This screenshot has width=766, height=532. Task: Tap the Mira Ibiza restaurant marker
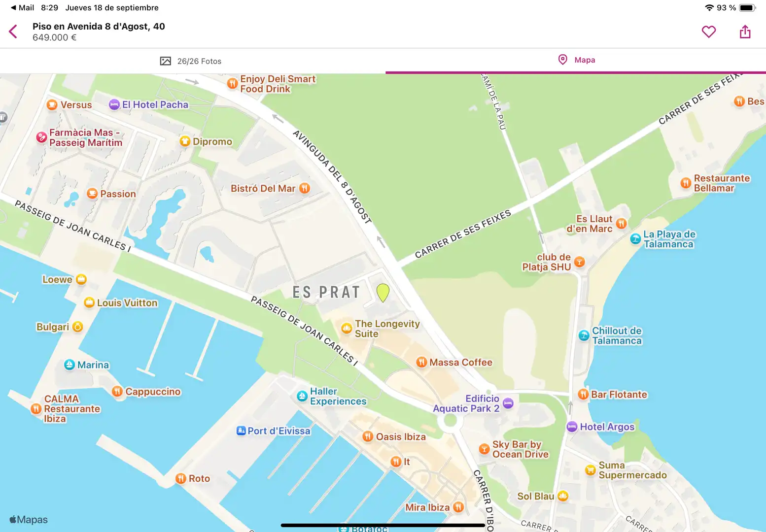pos(458,507)
